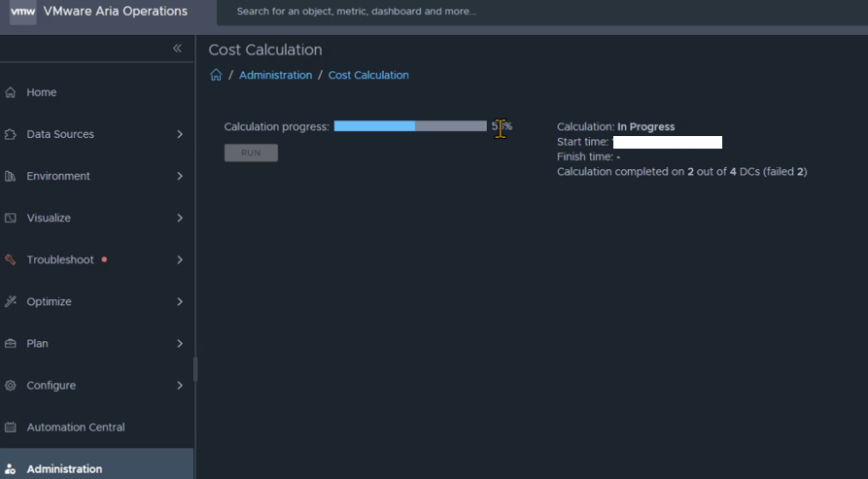
Task: Expand the Plan menu chevron
Action: 180,343
